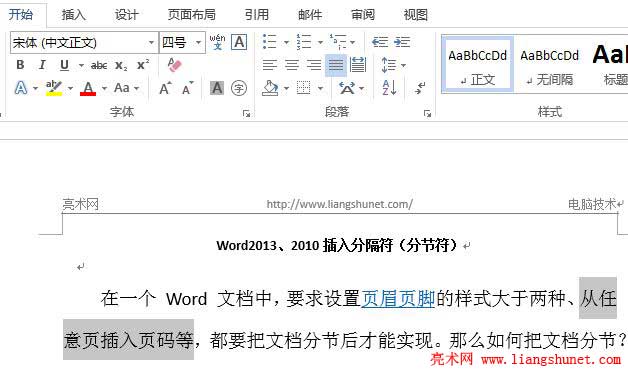Apply numbered list

point(304,42)
